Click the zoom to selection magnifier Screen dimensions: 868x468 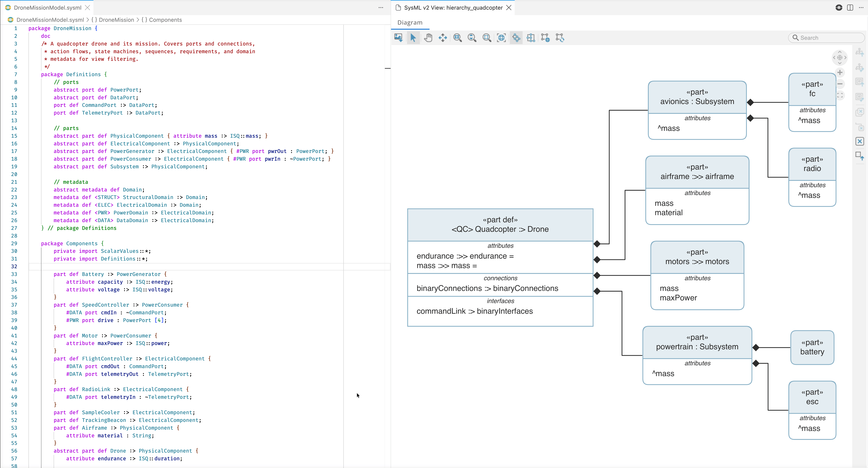click(x=487, y=38)
